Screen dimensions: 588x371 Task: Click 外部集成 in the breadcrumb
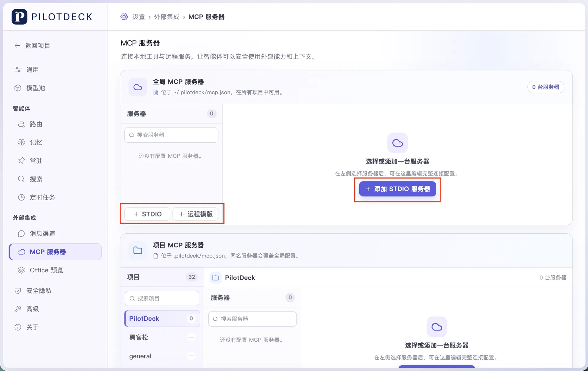167,17
